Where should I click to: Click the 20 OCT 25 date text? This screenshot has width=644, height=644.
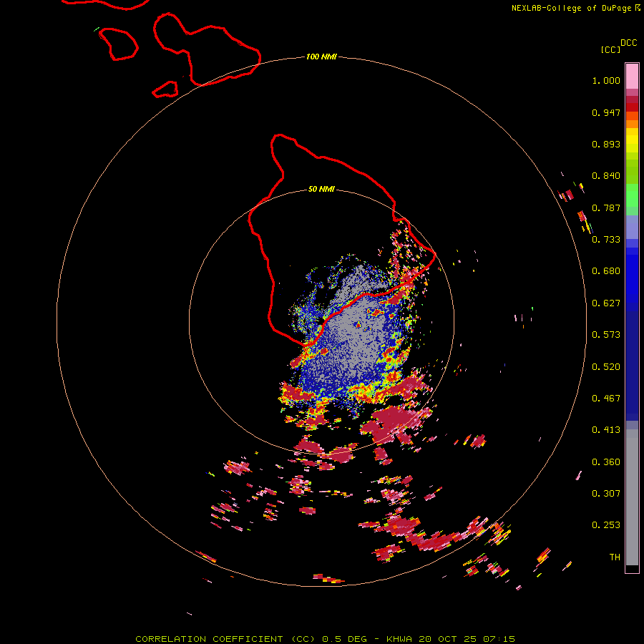[448, 639]
